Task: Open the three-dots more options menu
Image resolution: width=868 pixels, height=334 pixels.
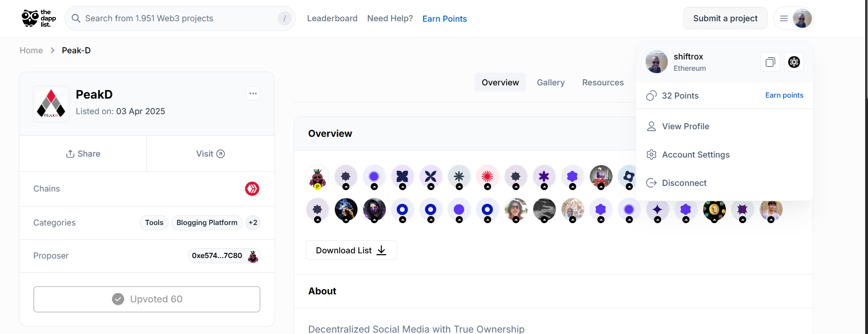Action: pos(253,93)
